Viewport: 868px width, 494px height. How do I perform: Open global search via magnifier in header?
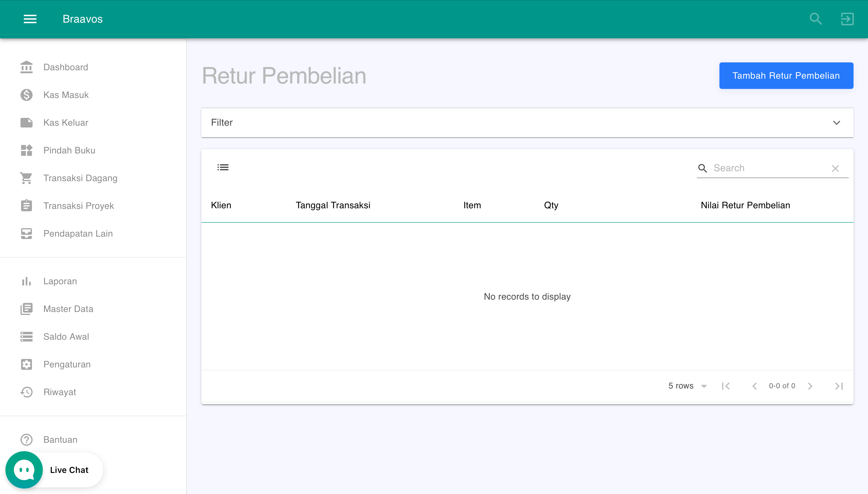(x=816, y=19)
